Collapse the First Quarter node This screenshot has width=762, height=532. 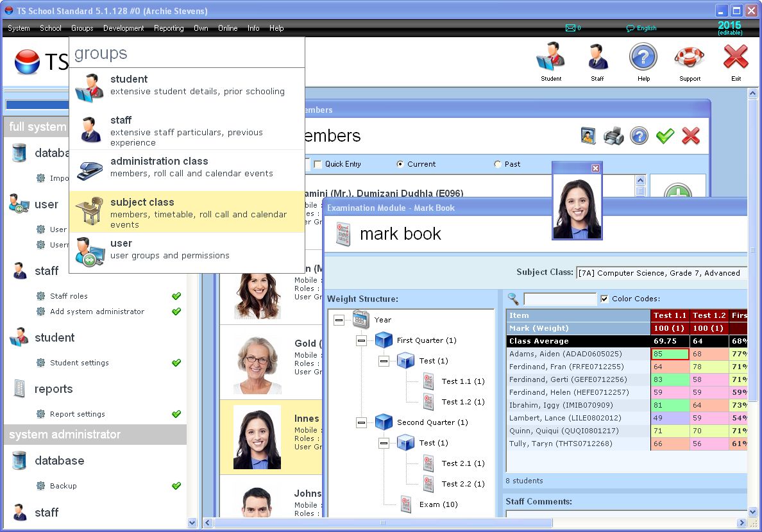click(x=361, y=340)
